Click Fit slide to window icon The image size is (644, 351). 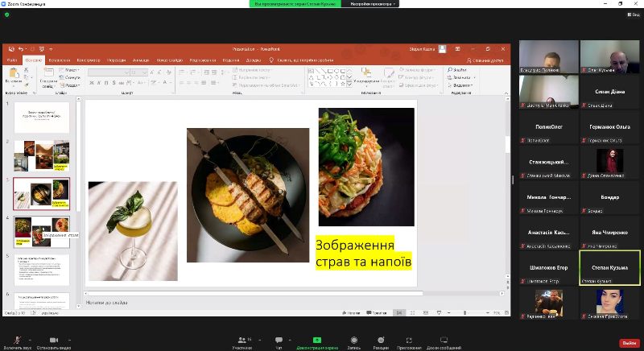point(507,313)
